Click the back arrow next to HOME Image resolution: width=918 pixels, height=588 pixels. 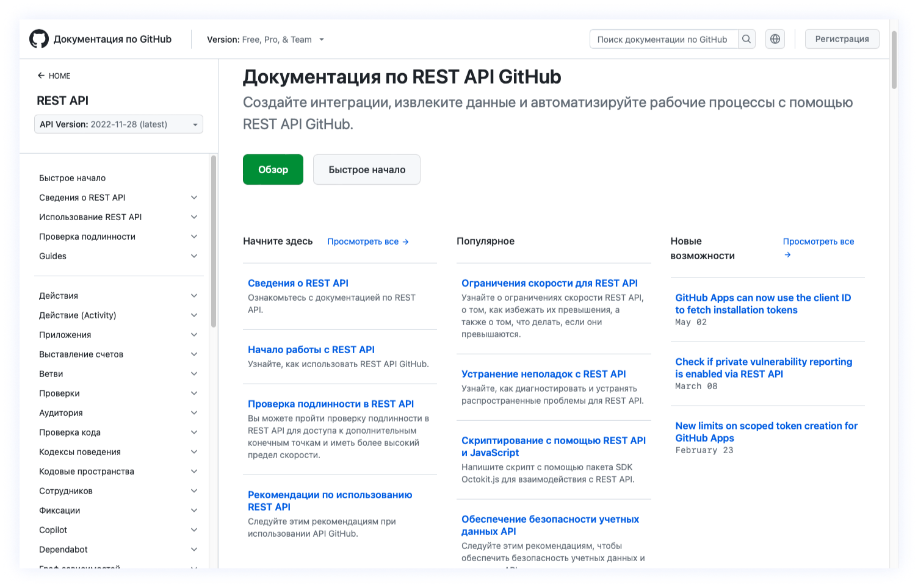(41, 76)
